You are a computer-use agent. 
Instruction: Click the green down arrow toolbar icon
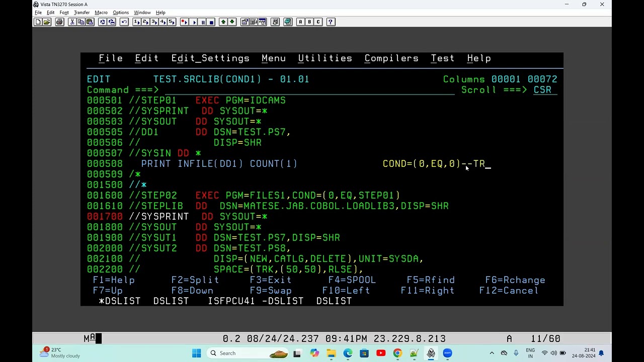[x=232, y=22]
